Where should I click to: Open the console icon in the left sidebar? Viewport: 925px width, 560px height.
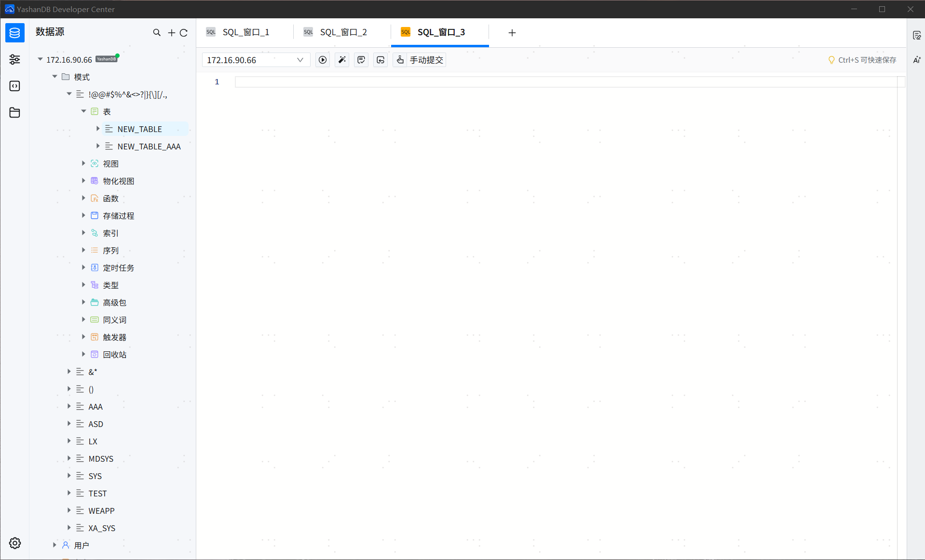tap(14, 86)
